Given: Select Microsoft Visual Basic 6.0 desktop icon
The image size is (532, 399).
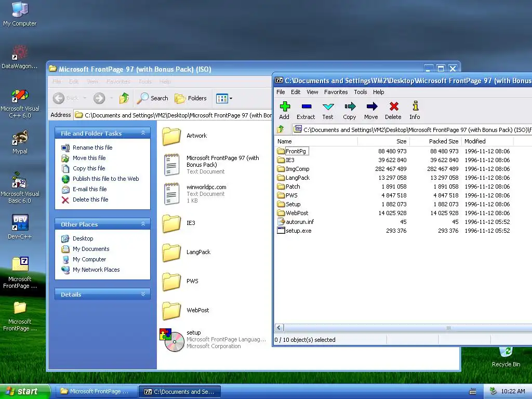Looking at the screenshot, I should pos(20,188).
